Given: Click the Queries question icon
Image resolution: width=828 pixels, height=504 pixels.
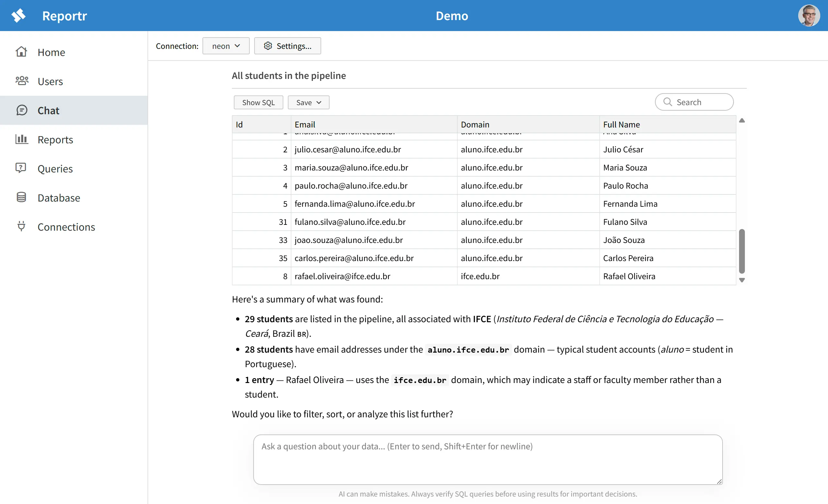Looking at the screenshot, I should coord(21,168).
